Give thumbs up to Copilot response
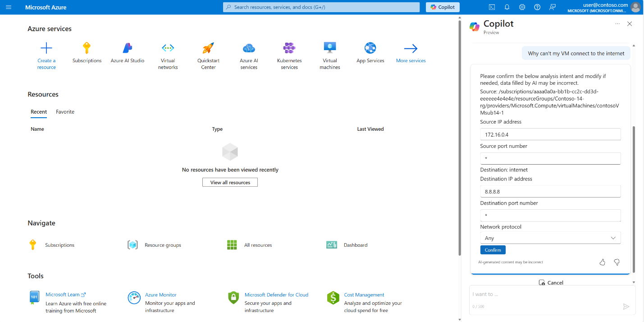Viewport: 644px width, 322px height. tap(602, 262)
